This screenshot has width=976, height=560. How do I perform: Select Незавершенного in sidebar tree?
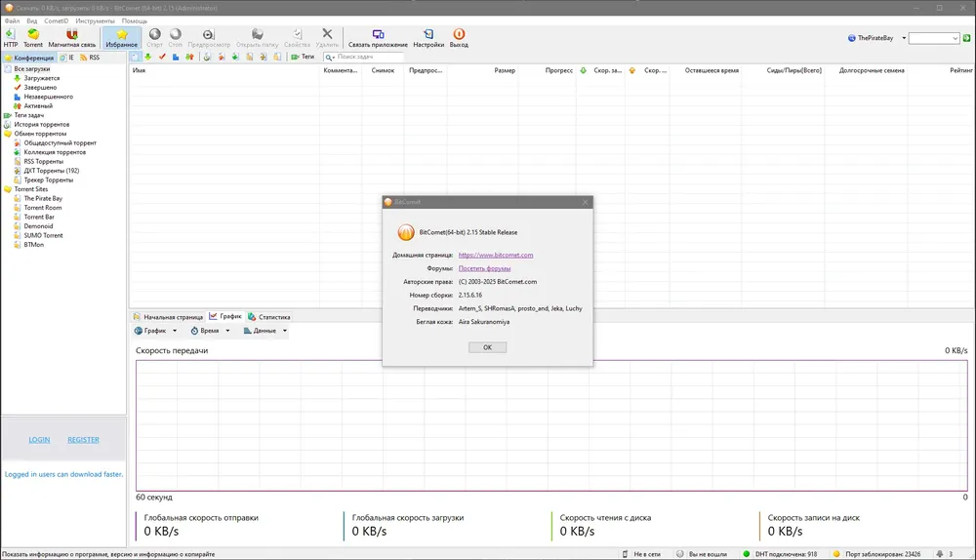point(48,97)
